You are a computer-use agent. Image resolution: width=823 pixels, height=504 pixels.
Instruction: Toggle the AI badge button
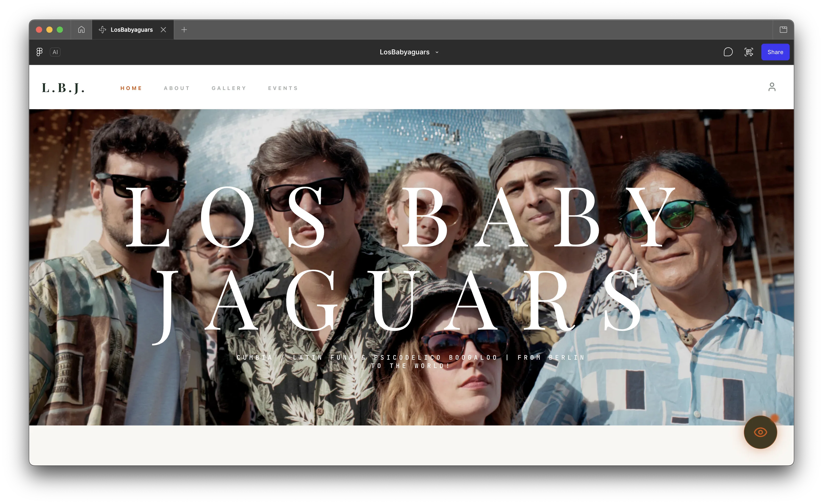coord(55,52)
